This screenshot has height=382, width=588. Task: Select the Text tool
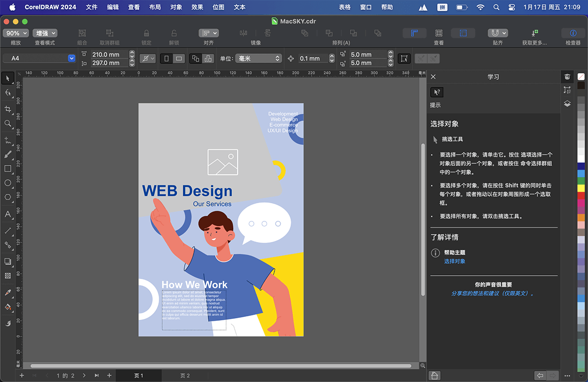pos(8,214)
